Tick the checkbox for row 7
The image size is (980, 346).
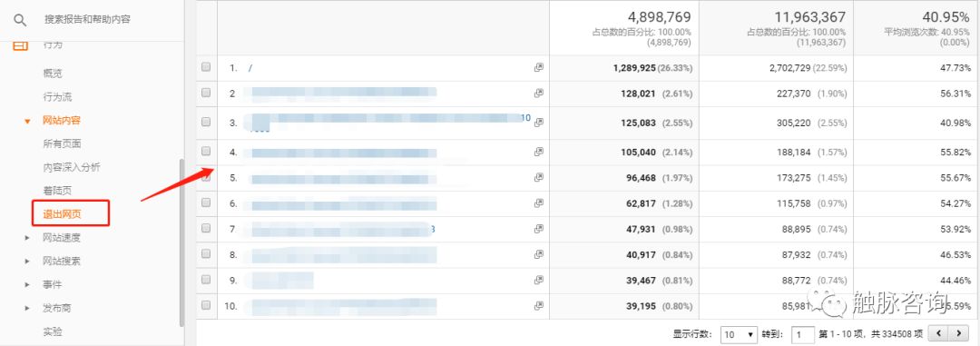pos(206,228)
